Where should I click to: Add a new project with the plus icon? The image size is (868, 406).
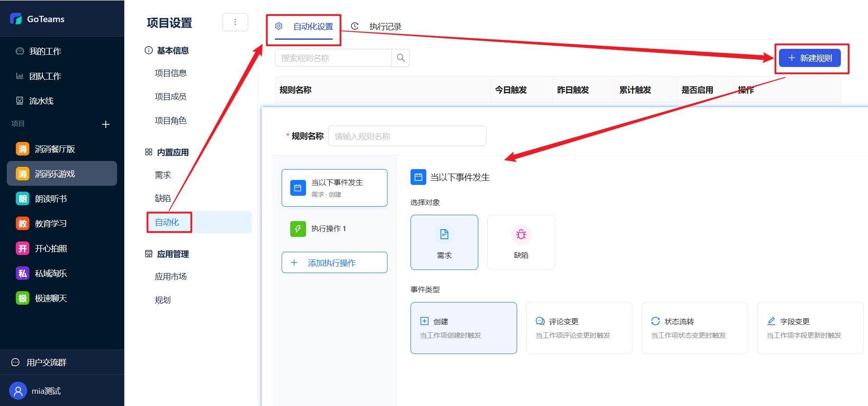tap(106, 124)
